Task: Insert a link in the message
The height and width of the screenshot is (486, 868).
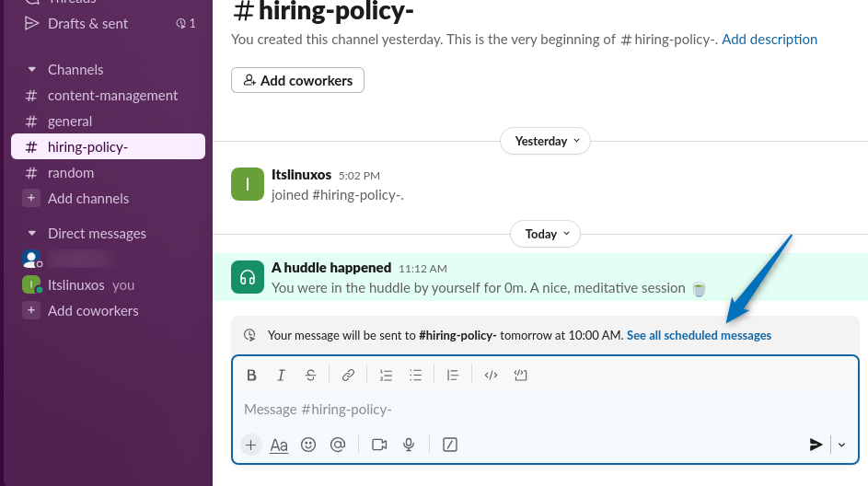Action: (x=348, y=376)
